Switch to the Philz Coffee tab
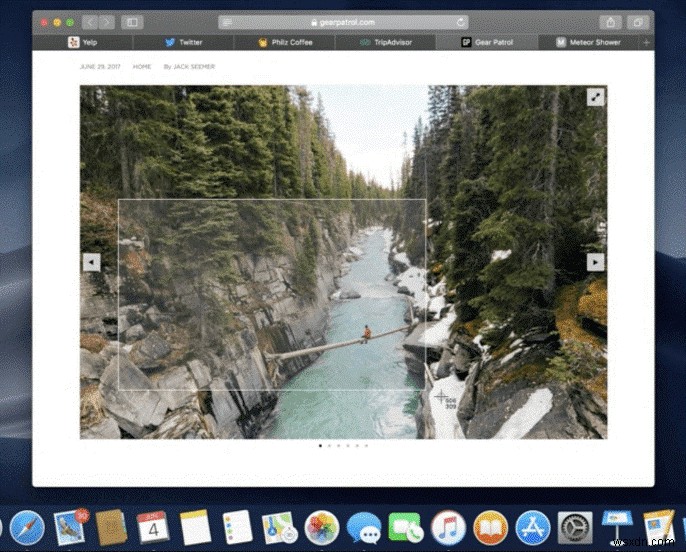 tap(285, 42)
